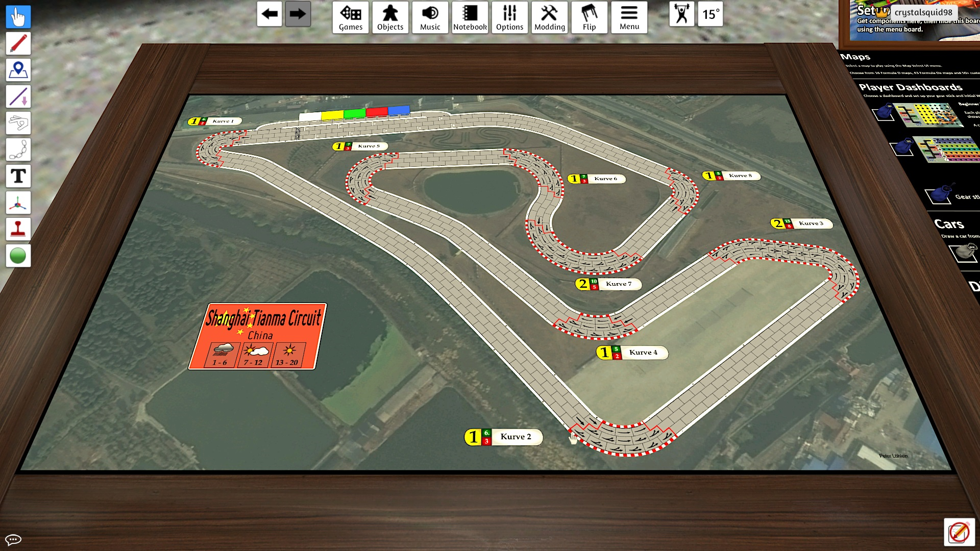This screenshot has height=551, width=980.
Task: Click the green player color circle
Action: 18,256
